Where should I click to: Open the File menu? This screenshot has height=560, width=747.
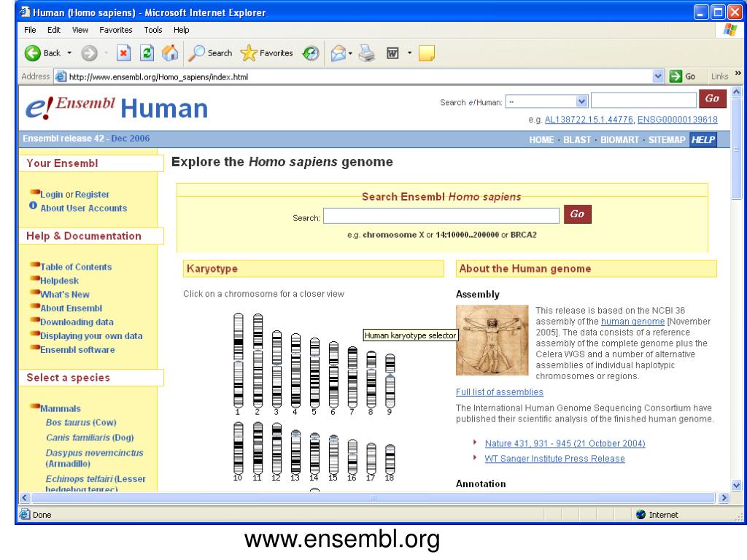30,29
